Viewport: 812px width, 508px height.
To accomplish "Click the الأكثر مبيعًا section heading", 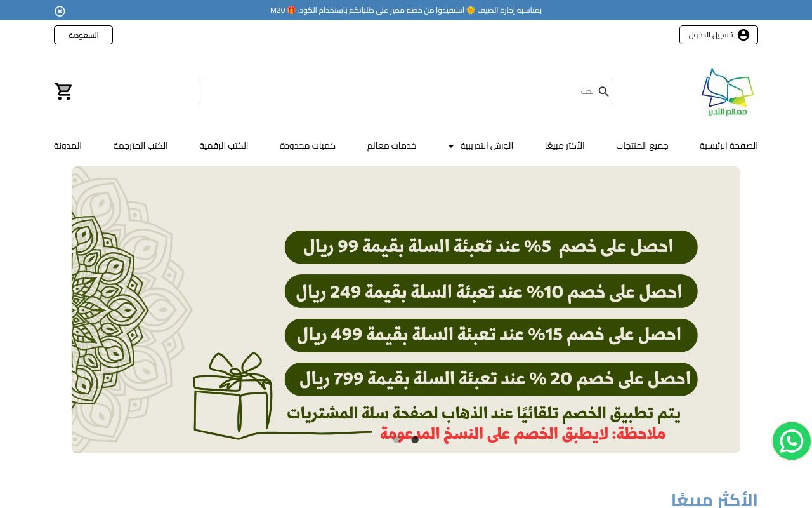I will 714,500.
